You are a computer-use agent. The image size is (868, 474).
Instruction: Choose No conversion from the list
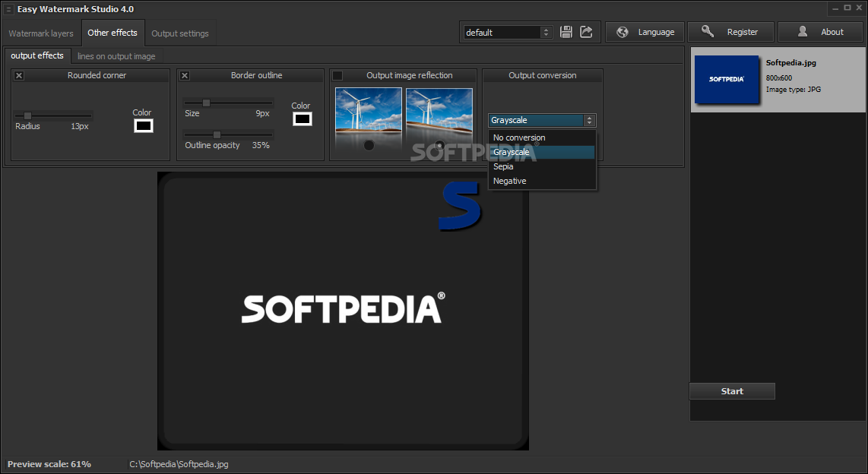pyautogui.click(x=542, y=137)
